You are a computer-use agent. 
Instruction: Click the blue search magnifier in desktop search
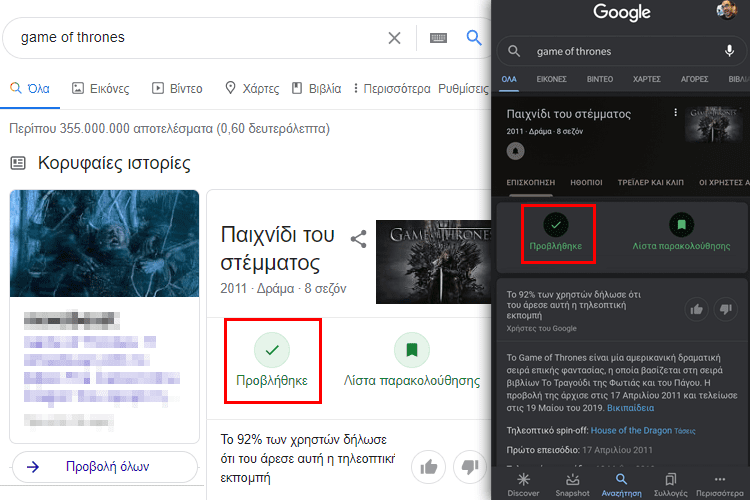coord(474,37)
